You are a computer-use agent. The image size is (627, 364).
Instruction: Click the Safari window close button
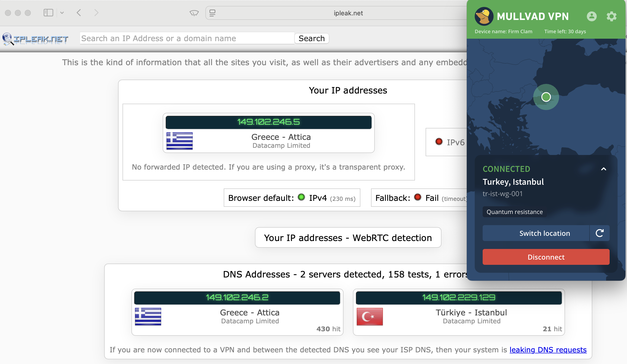tap(8, 13)
